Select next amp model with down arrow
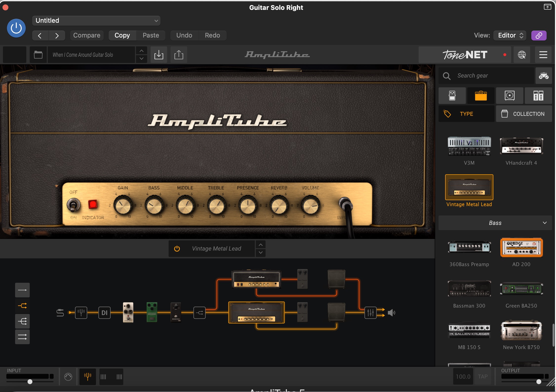 click(x=260, y=253)
